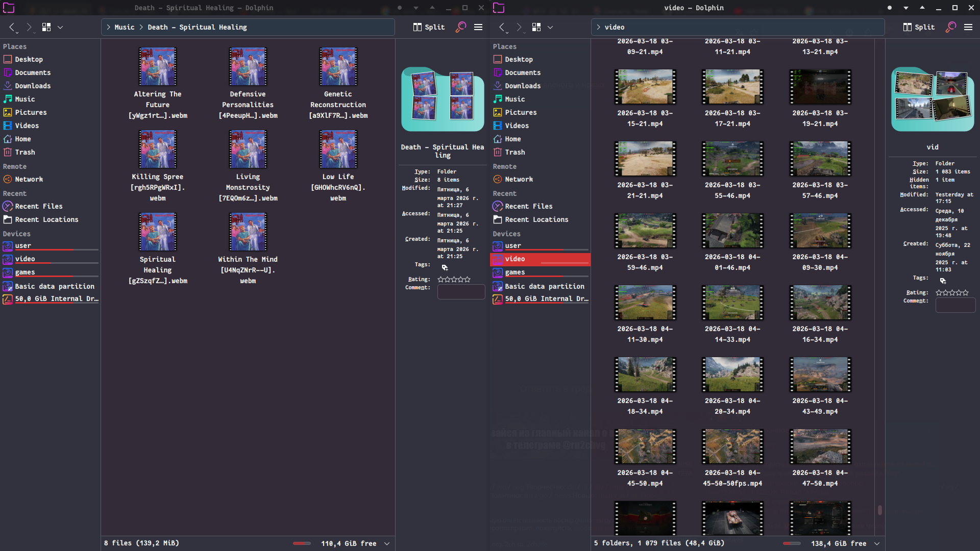Select Recent Files in the left sidebar

pyautogui.click(x=39, y=206)
